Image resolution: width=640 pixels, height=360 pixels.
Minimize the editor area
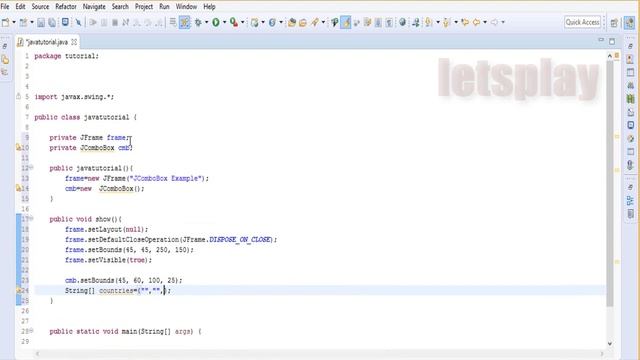coord(601,40)
